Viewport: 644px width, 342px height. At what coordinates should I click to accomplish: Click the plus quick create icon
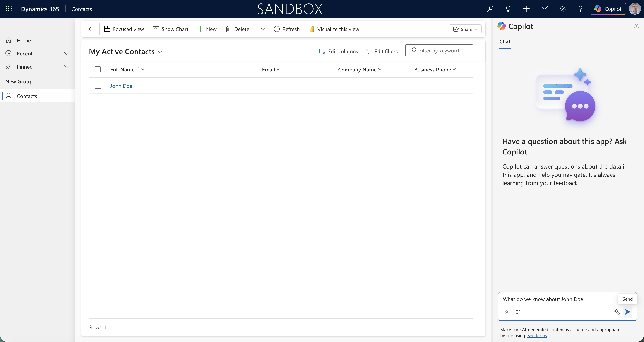(x=526, y=9)
